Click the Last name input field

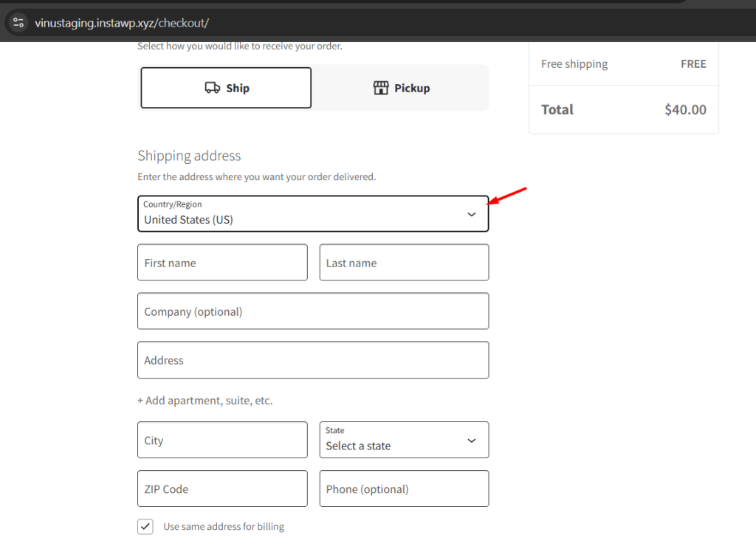pos(404,262)
